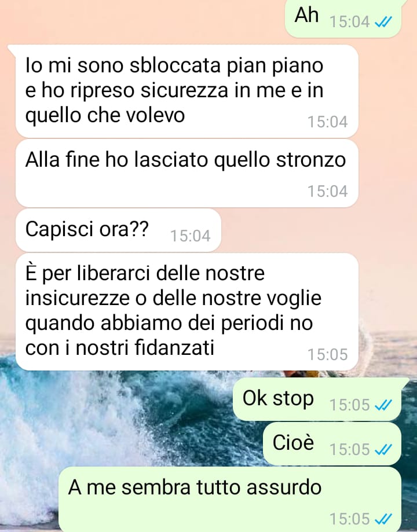Tap the 15:05 timestamp on "Ok stop"
The width and height of the screenshot is (417, 532).
[349, 405]
